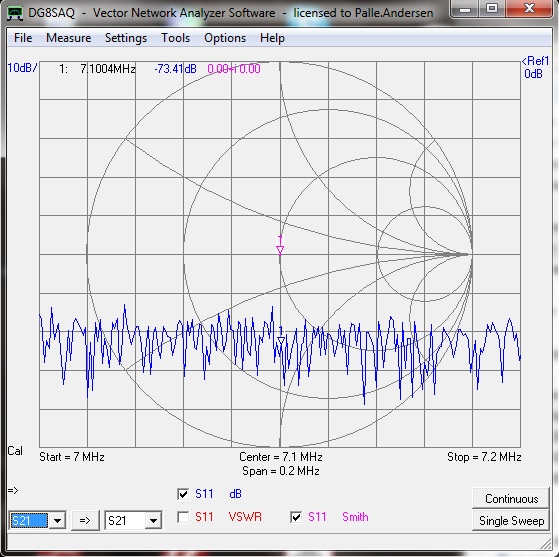Click the Start = 7 MHz label
The width and height of the screenshot is (559, 557).
[x=72, y=457]
